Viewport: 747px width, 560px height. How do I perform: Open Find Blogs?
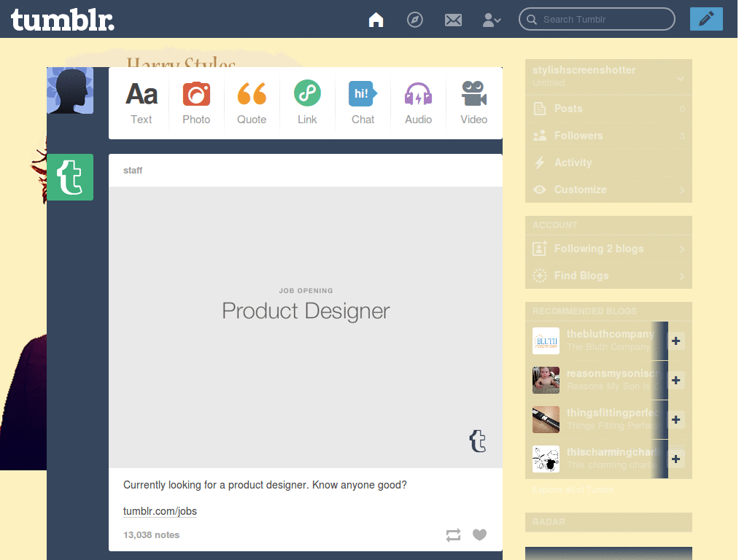[608, 276]
